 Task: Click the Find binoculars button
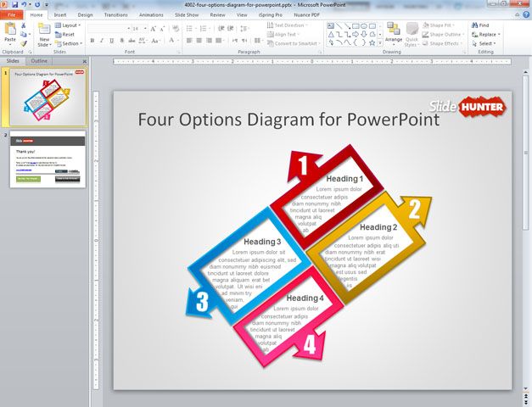coord(479,25)
